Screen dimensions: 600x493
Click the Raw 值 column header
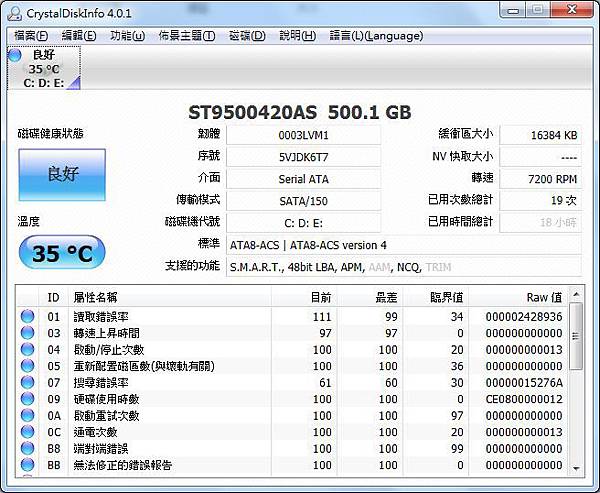click(x=518, y=297)
